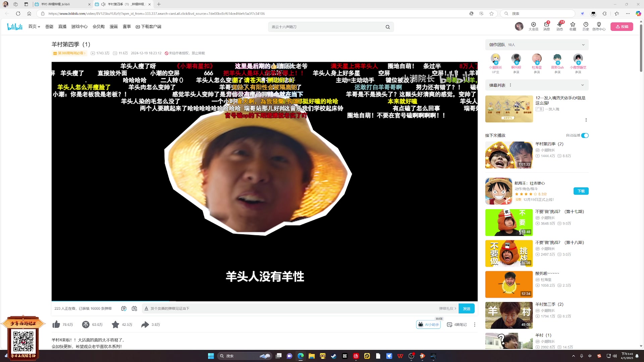Open browser extensions puzzle icon
This screenshot has width=644, height=362.
(x=604, y=13)
